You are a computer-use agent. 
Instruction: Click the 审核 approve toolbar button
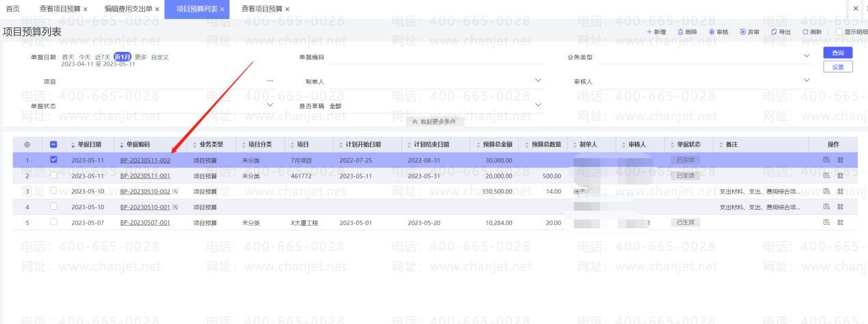[718, 32]
